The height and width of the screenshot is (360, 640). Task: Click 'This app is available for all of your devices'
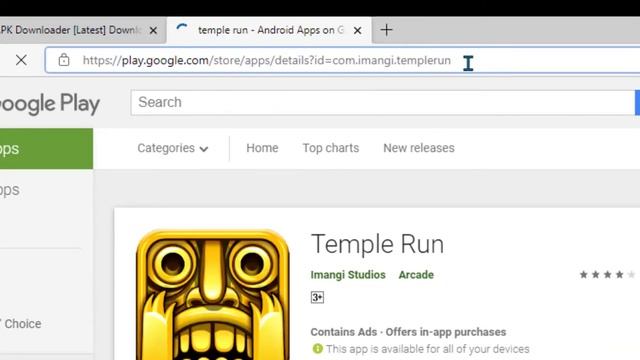coord(427,349)
